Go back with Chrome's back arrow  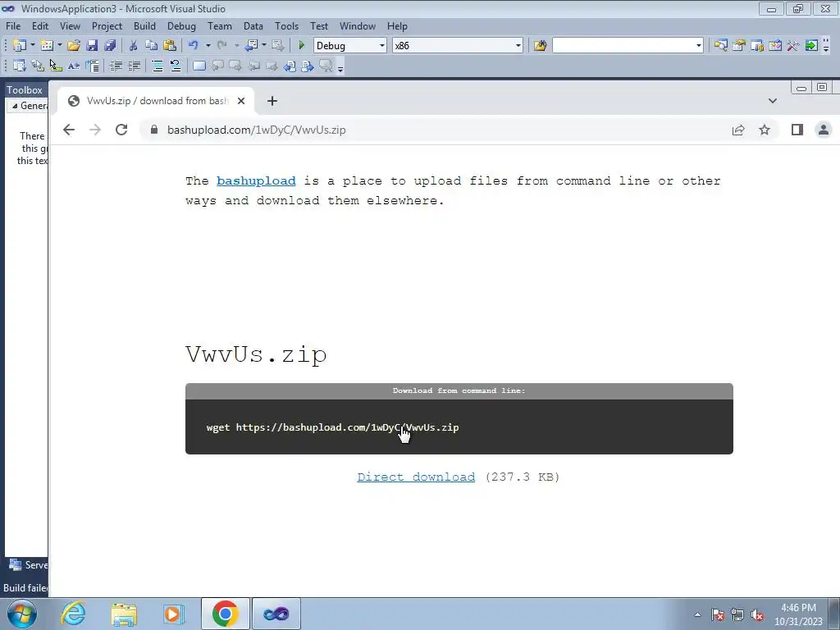tap(69, 130)
